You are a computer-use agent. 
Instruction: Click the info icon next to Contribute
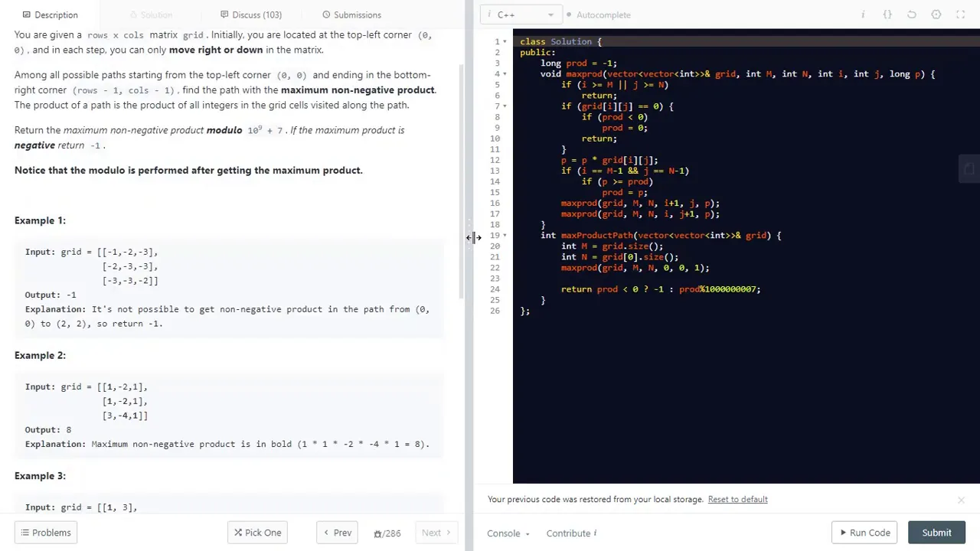pos(595,533)
